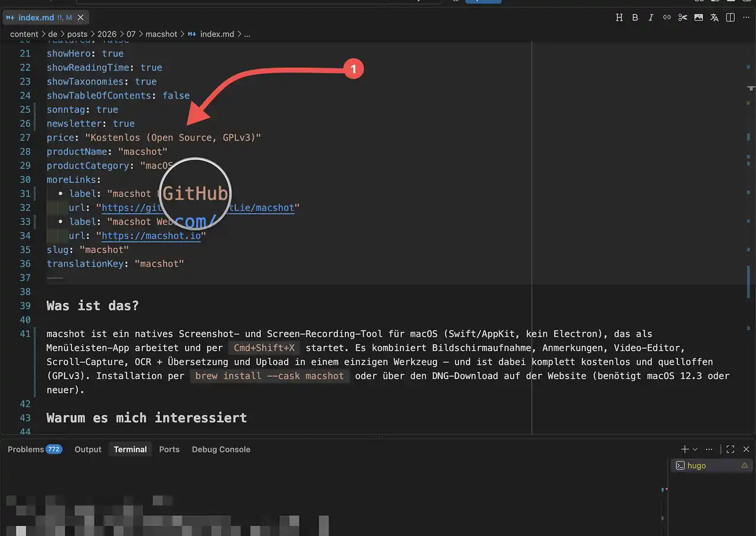Open the terminal panel's ellipsis menu
The height and width of the screenshot is (536, 756).
pyautogui.click(x=709, y=449)
